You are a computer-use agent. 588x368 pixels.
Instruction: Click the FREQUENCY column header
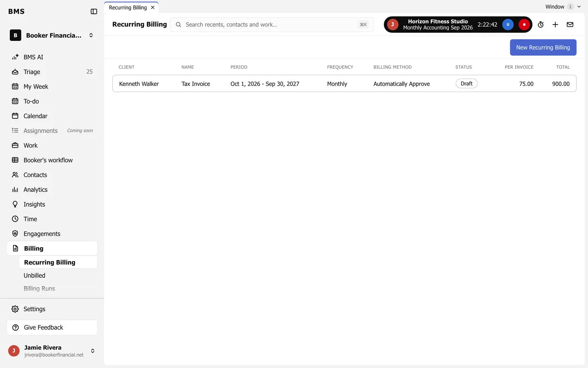[340, 67]
